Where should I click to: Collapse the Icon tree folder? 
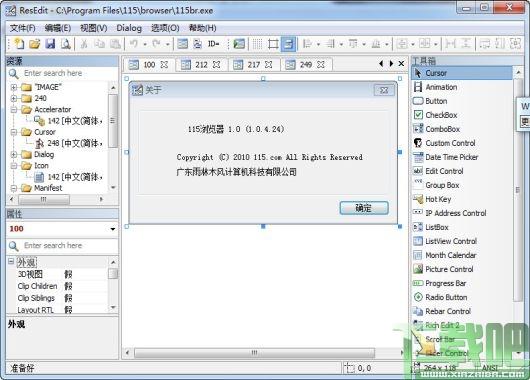click(x=14, y=166)
